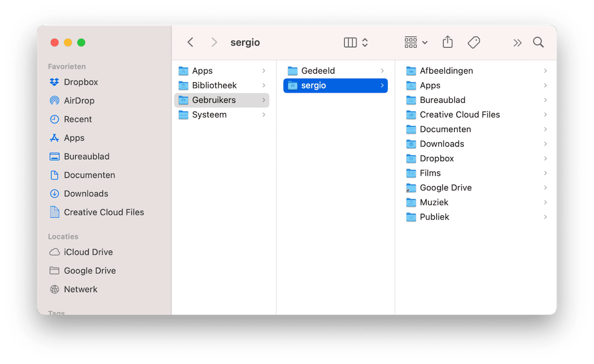Viewport: 594px width, 364px height.
Task: Click the Share icon in toolbar
Action: (x=447, y=42)
